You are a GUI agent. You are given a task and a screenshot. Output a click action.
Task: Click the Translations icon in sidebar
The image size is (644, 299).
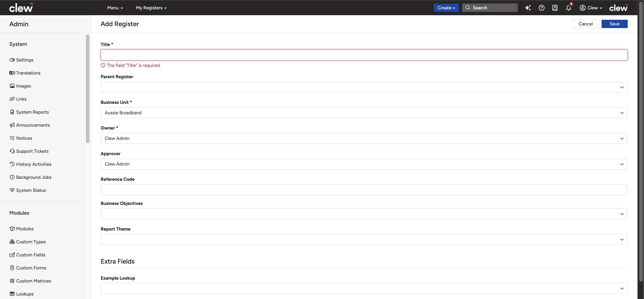[x=12, y=73]
